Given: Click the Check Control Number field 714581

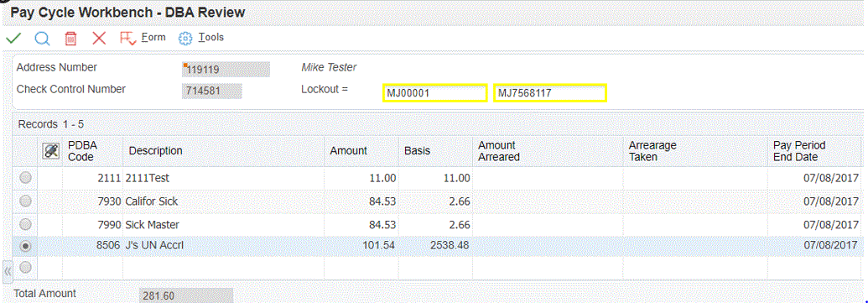Looking at the screenshot, I should [211, 91].
